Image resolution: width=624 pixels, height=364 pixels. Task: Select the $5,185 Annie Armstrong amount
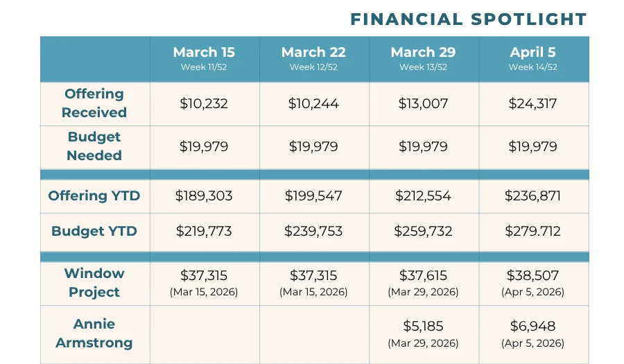(423, 326)
